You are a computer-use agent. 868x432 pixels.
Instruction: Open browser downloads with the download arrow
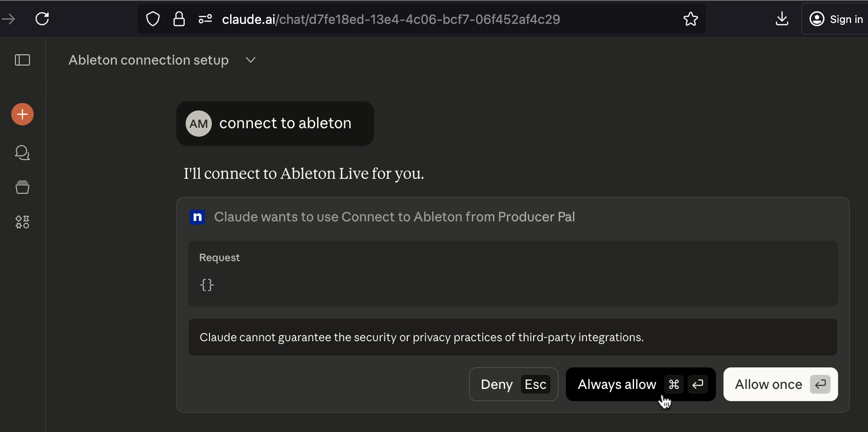click(x=781, y=19)
